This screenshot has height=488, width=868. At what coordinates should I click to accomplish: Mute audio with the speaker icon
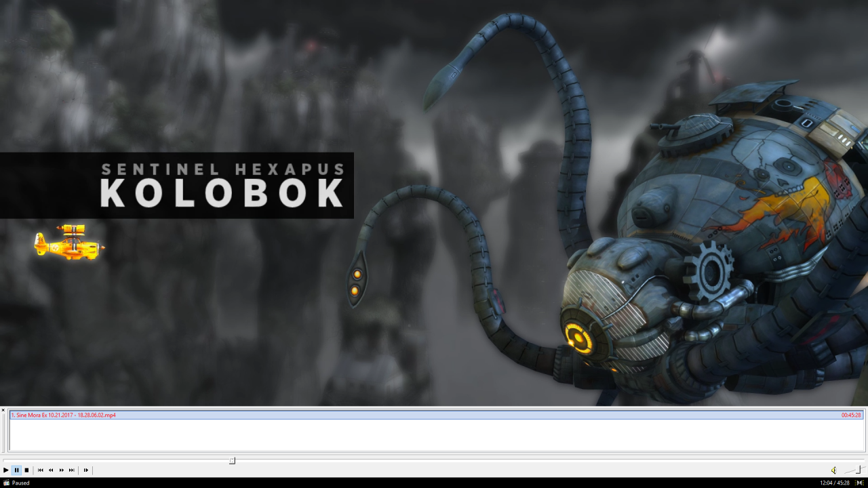(834, 470)
